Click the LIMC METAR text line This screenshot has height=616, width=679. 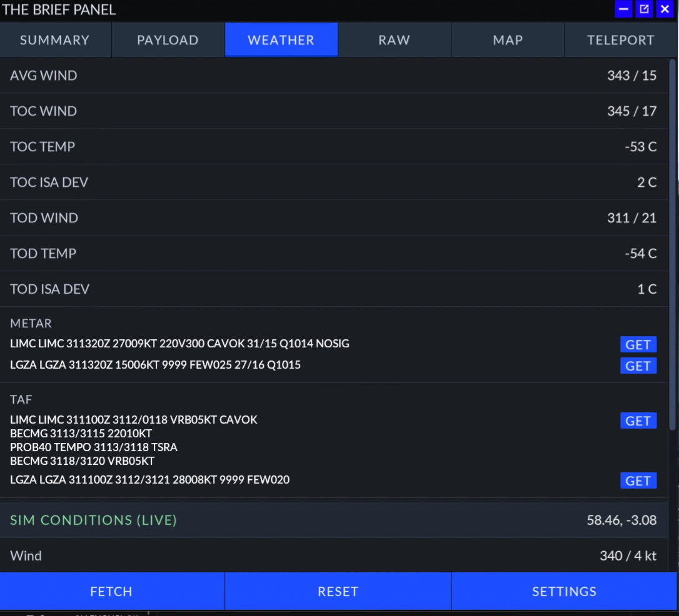(x=179, y=344)
